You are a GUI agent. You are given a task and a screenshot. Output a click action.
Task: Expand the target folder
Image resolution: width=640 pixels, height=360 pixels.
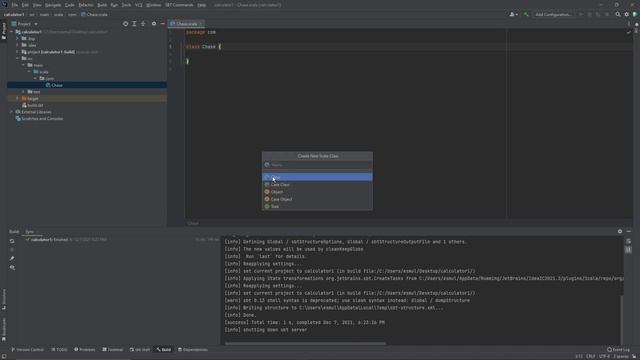point(17,98)
